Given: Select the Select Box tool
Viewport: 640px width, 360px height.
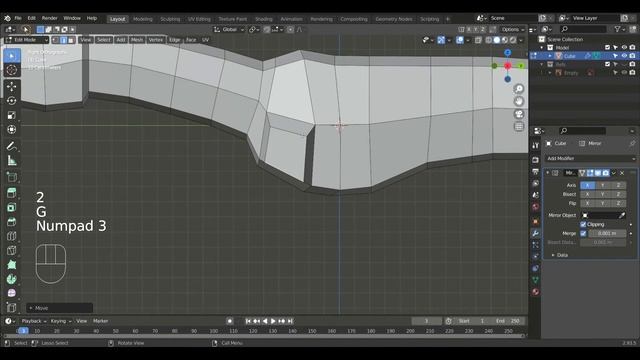Looking at the screenshot, I should click(11, 56).
